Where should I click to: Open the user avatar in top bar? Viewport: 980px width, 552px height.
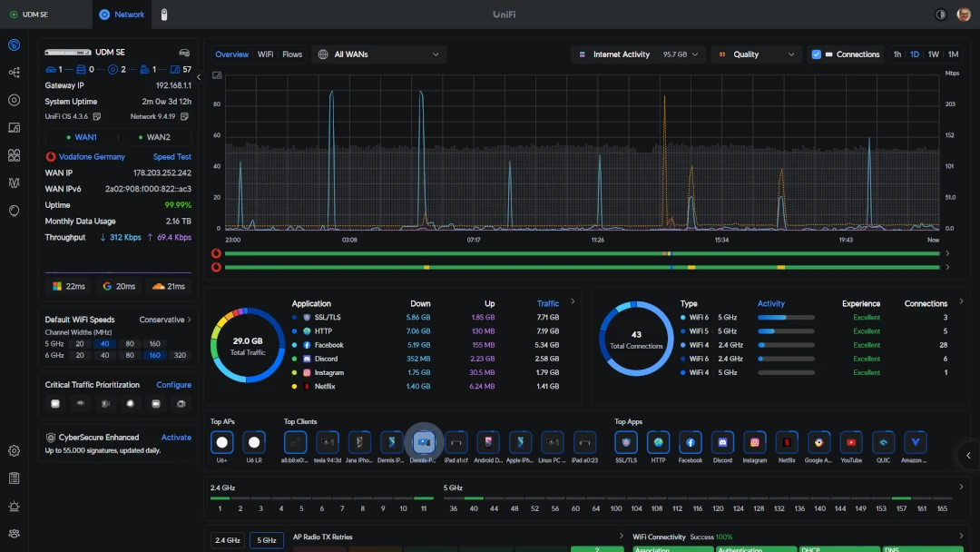(x=963, y=15)
